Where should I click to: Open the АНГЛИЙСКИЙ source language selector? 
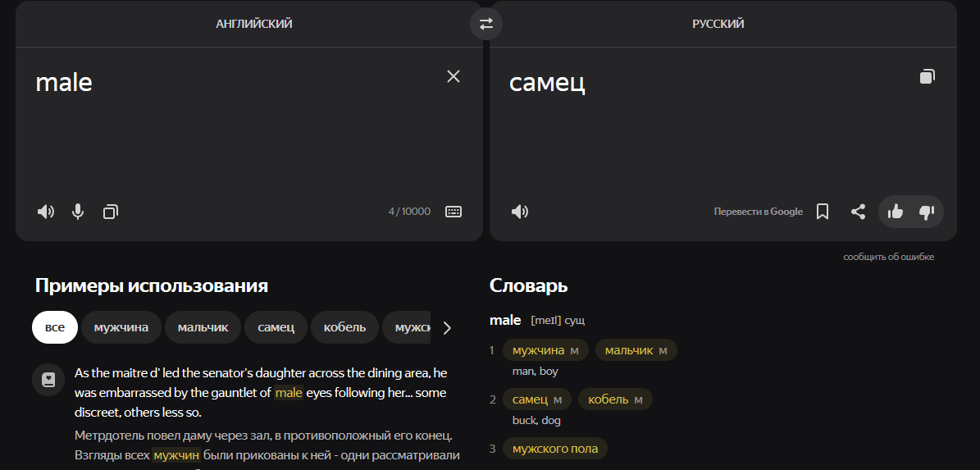tap(253, 24)
